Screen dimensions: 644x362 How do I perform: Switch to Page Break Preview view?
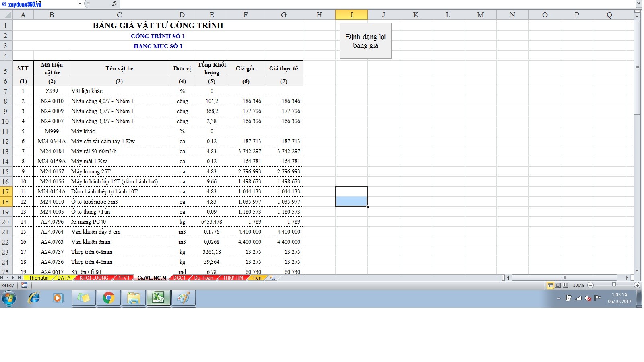point(566,285)
